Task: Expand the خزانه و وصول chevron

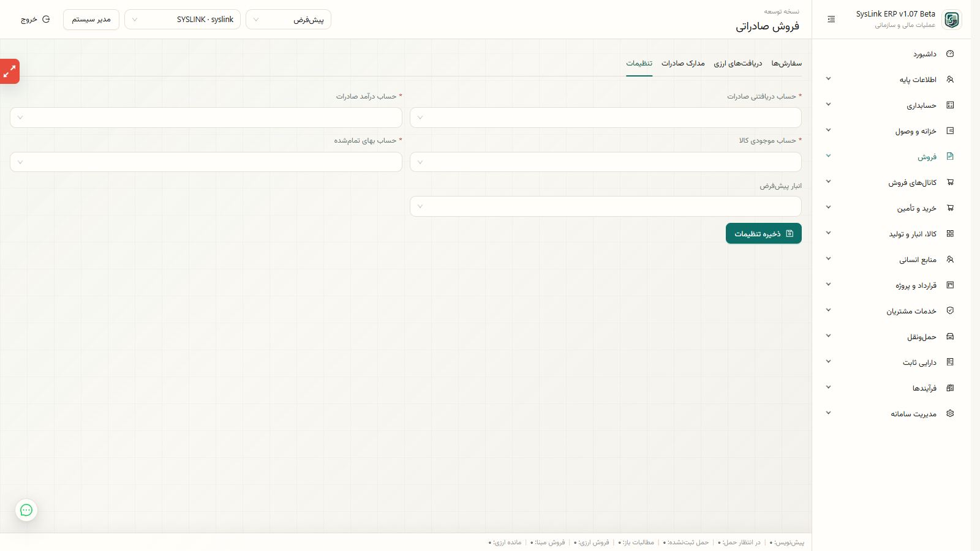Action: [828, 130]
